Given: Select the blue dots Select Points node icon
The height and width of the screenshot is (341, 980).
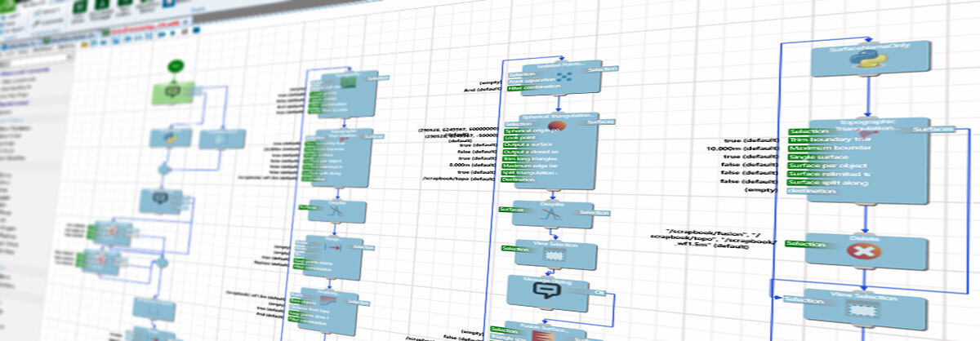Looking at the screenshot, I should click(565, 77).
